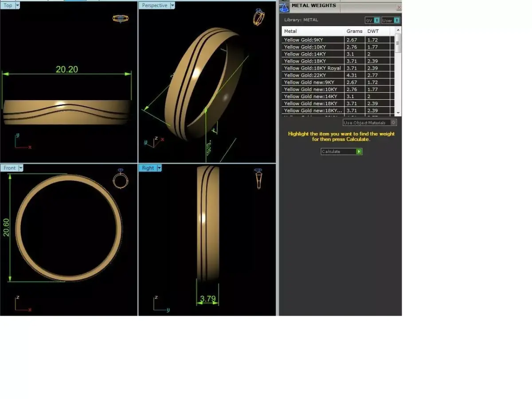Click the ring icon in the Right viewport
Image resolution: width=532 pixels, height=399 pixels.
pos(260,179)
